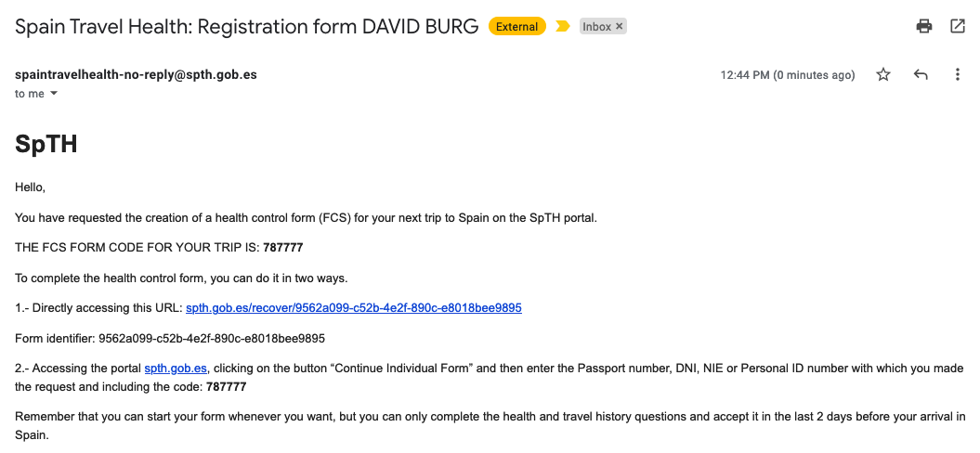Star this message
This screenshot has width=980, height=453.
coord(883,75)
